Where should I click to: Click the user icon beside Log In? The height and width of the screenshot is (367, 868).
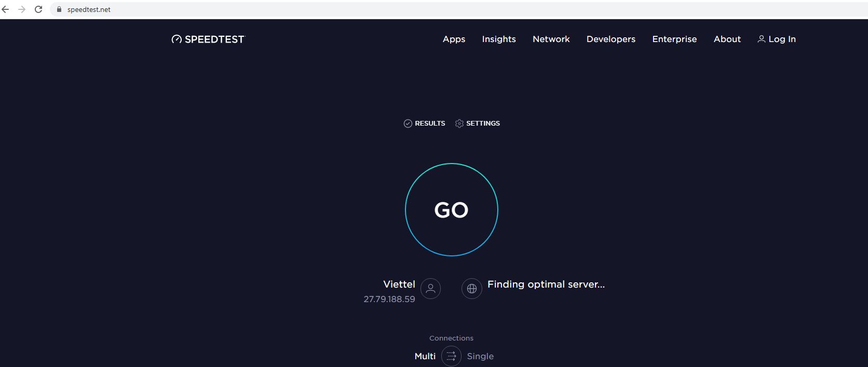click(x=762, y=39)
